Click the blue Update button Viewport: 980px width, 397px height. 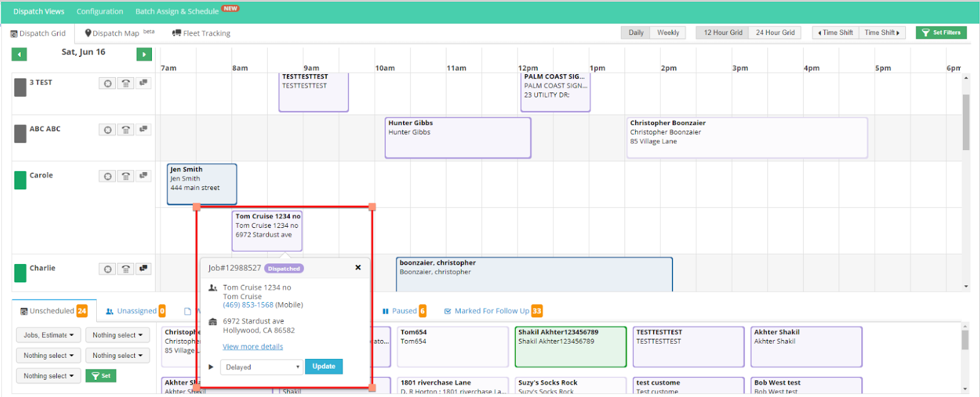click(x=323, y=366)
